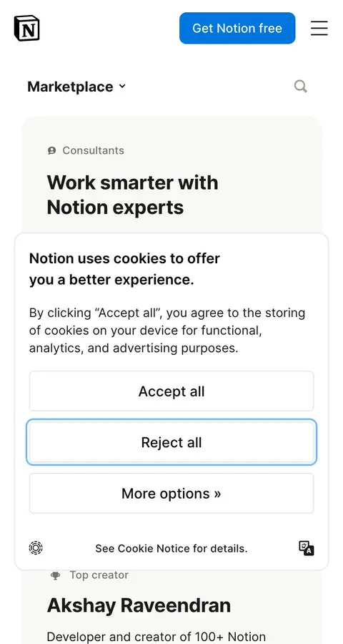Expand the Marketplace dropdown chevron
The width and height of the screenshot is (343, 644).
122,87
